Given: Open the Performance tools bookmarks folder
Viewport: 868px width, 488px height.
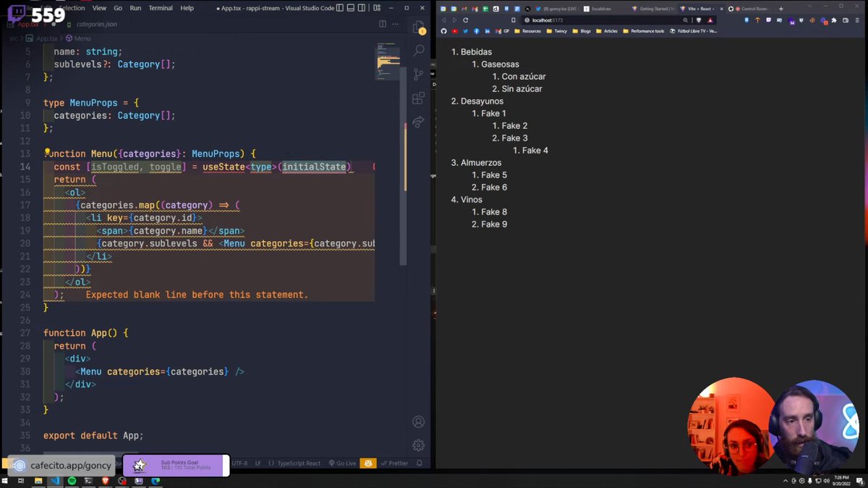Looking at the screenshot, I should (643, 31).
